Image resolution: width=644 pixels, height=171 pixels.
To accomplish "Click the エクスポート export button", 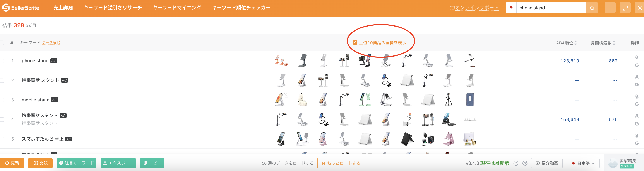I will (118, 163).
